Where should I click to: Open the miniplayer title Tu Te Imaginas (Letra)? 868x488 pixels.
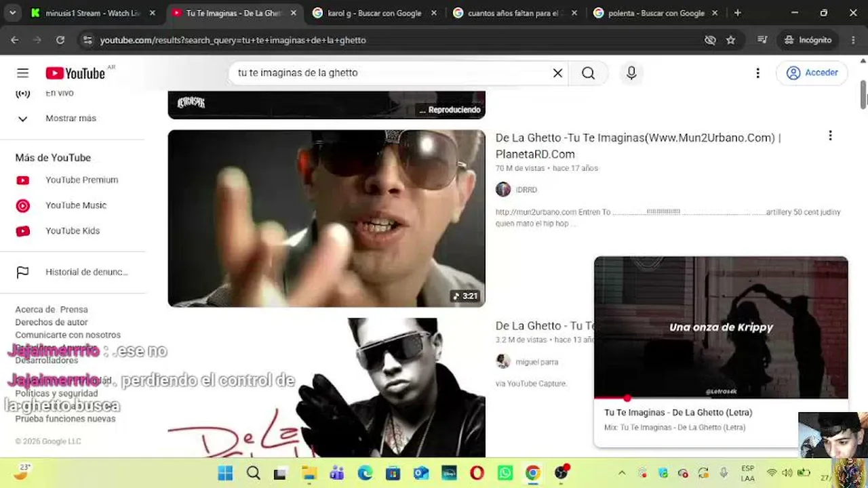pos(678,413)
